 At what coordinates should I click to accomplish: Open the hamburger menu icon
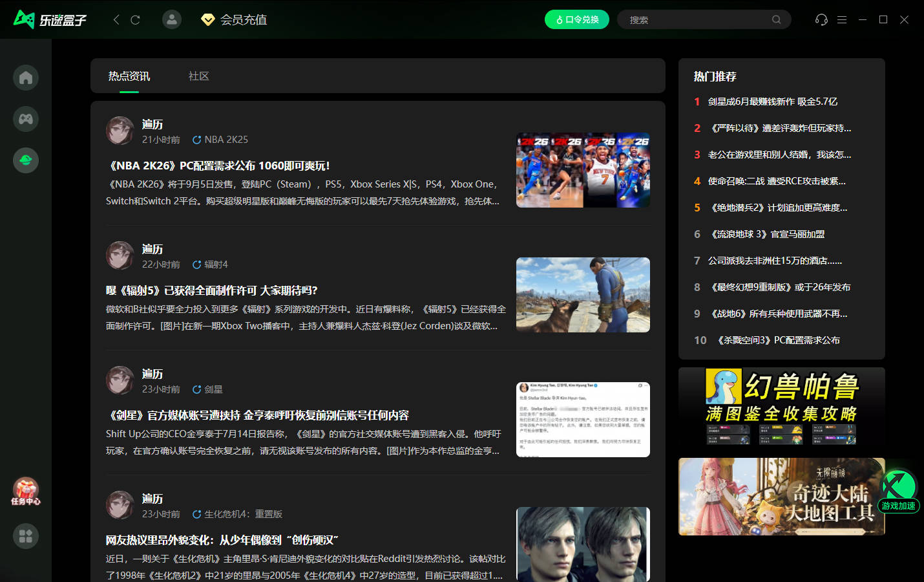(x=842, y=19)
